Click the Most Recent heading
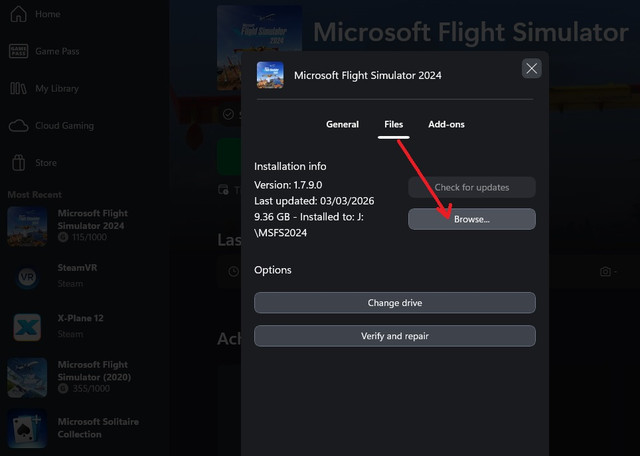This screenshot has width=640, height=456. click(35, 195)
